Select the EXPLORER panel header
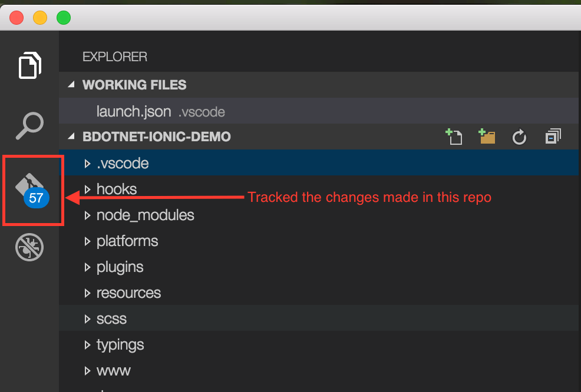This screenshot has height=392, width=581. tap(114, 57)
